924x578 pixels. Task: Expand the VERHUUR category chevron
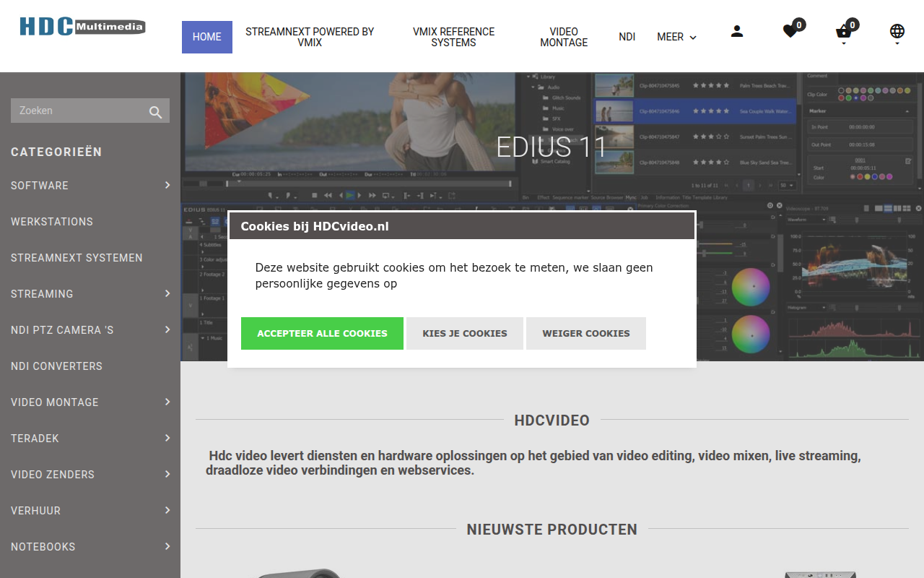[x=167, y=510]
